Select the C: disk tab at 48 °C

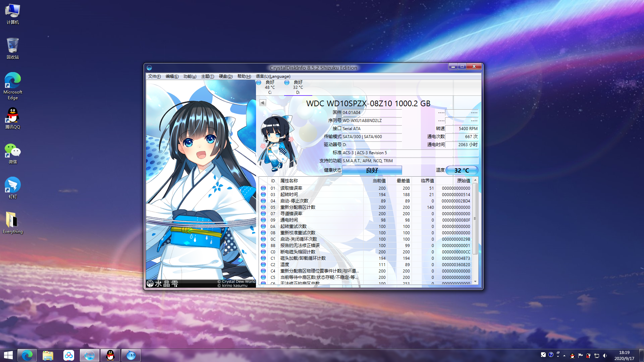270,87
